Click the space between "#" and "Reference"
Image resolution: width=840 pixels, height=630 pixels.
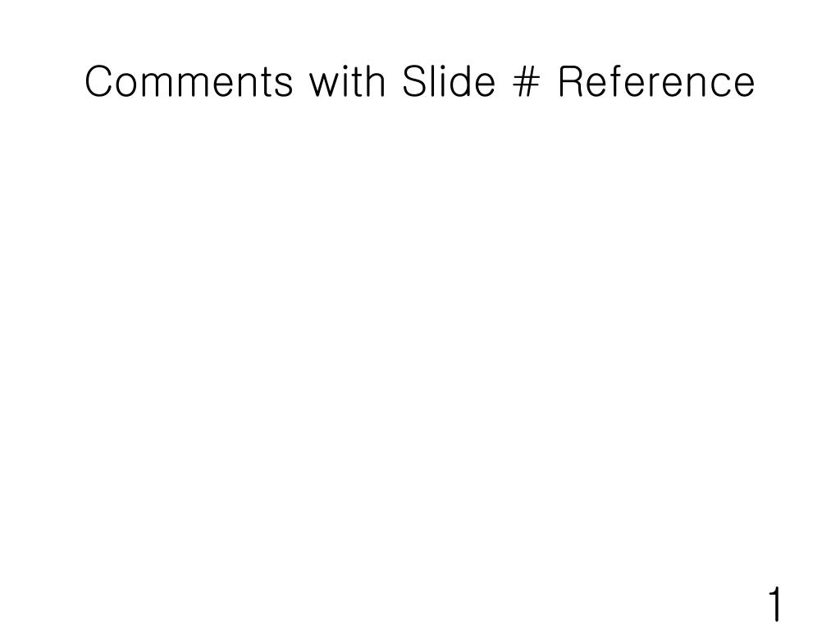point(549,81)
